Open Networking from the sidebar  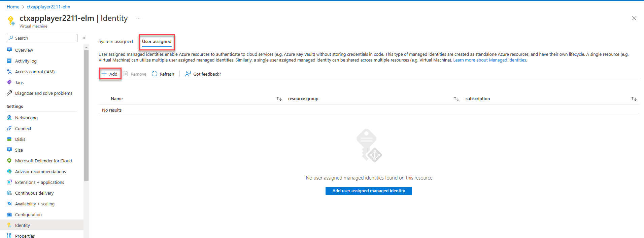(26, 118)
